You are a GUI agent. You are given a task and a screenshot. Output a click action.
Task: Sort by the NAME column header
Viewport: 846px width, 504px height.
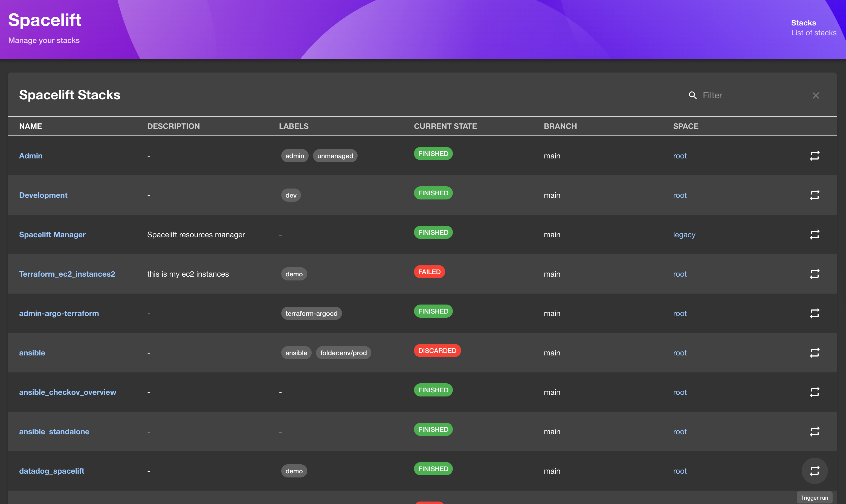click(x=31, y=126)
